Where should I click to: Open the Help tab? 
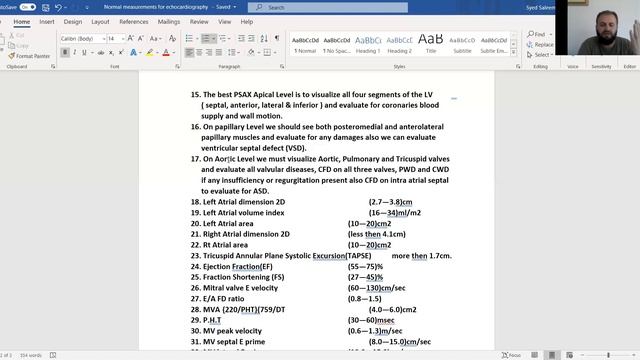(247, 22)
